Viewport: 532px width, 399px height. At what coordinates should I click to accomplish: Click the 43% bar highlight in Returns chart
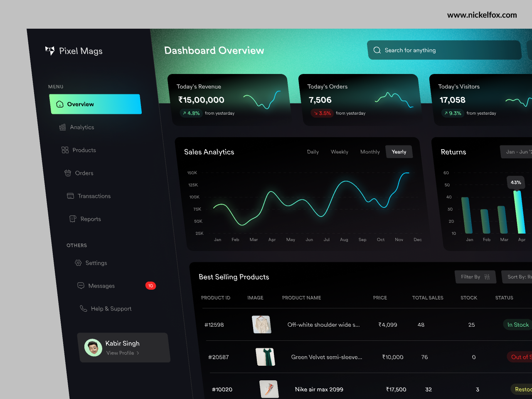click(x=516, y=182)
